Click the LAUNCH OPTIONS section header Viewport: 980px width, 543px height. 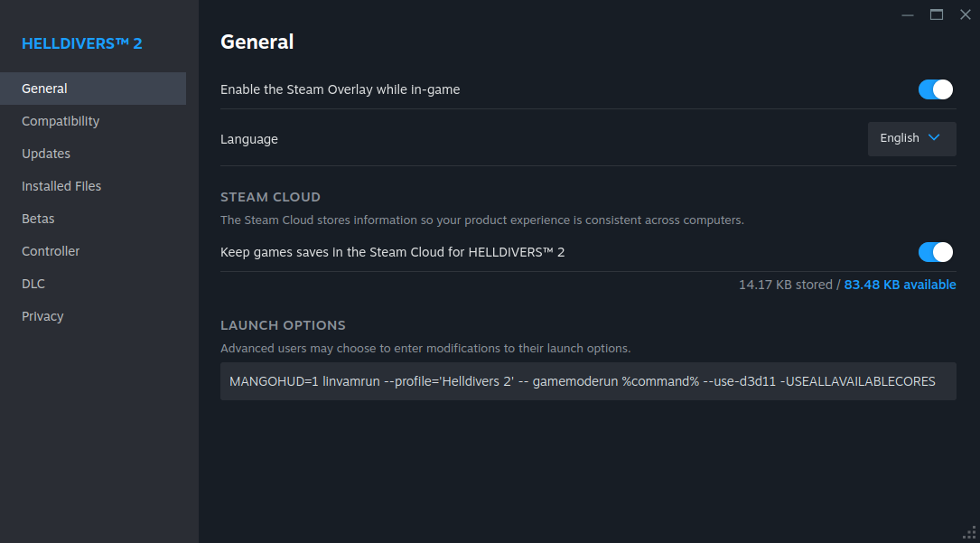tap(283, 325)
